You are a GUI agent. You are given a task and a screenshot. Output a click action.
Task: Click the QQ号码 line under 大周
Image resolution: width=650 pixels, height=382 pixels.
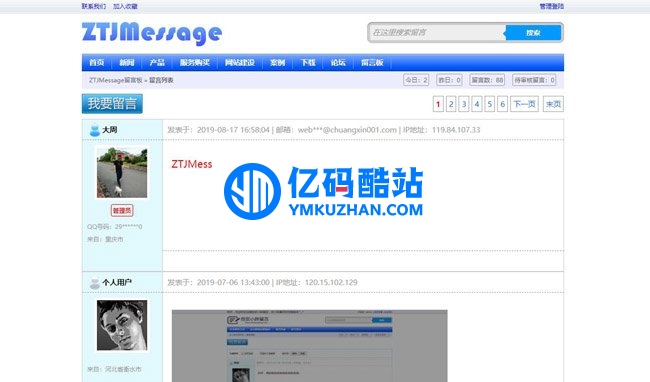click(x=114, y=227)
